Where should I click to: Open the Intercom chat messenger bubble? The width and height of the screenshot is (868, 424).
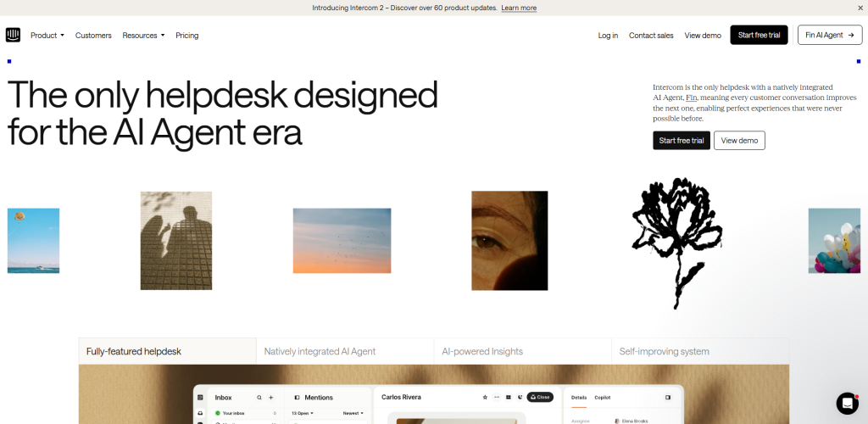847,404
